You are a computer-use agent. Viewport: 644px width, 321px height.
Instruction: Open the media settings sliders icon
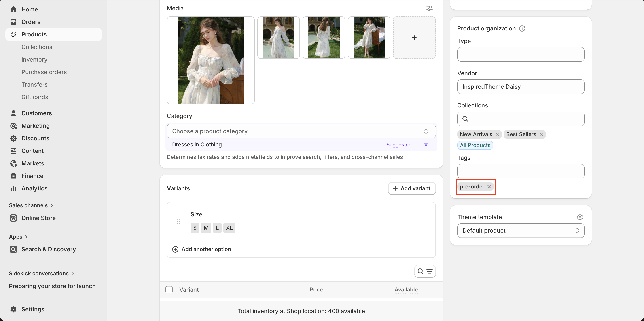(429, 8)
